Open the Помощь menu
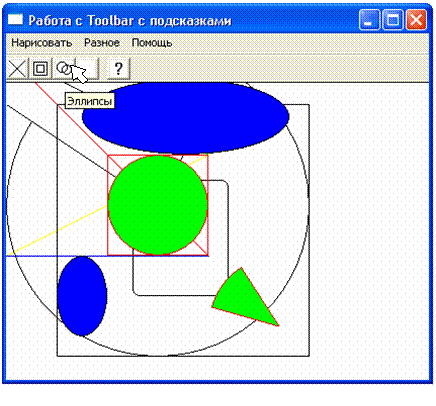436x406 pixels. tap(152, 43)
